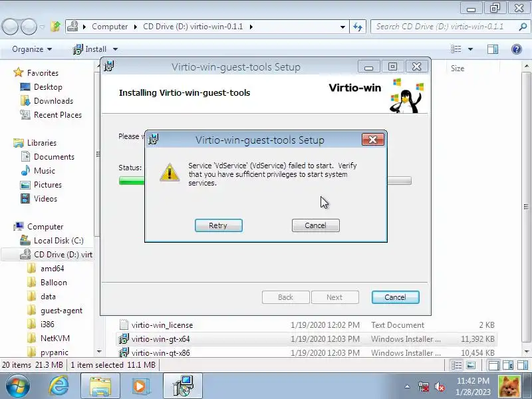Click the search magnifier icon
This screenshot has height=399, width=532.
(523, 27)
